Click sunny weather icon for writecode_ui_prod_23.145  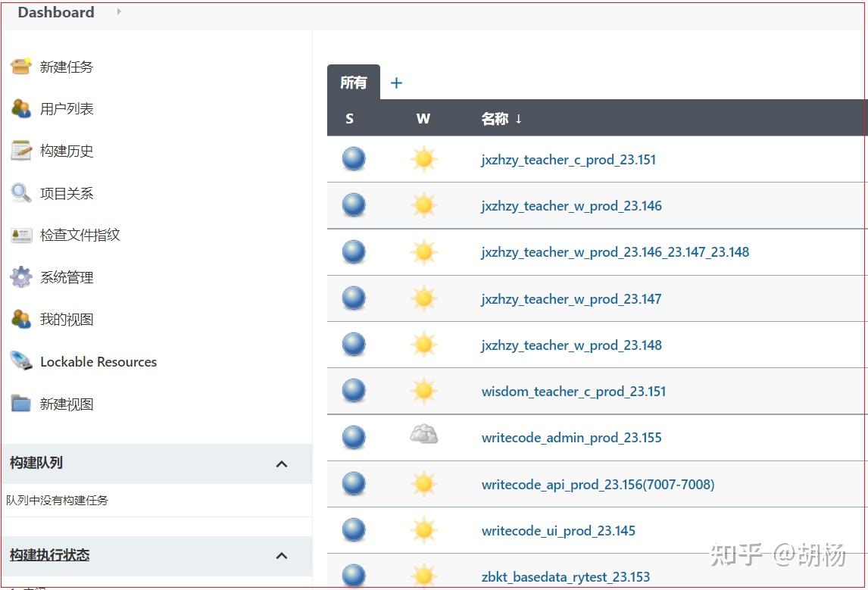[424, 530]
